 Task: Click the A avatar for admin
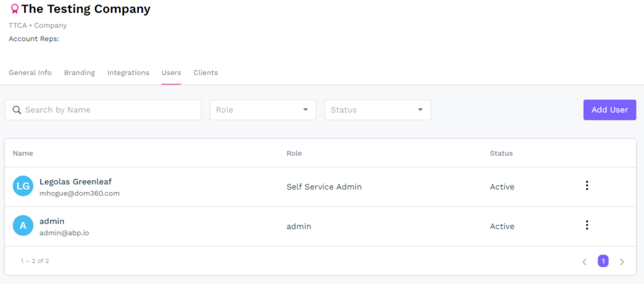point(23,226)
